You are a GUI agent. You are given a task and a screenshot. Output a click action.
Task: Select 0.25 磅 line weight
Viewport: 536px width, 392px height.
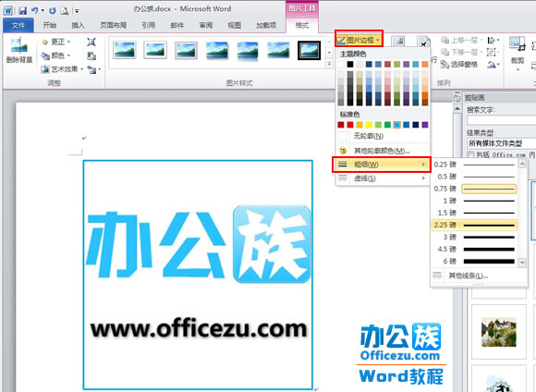[474, 165]
